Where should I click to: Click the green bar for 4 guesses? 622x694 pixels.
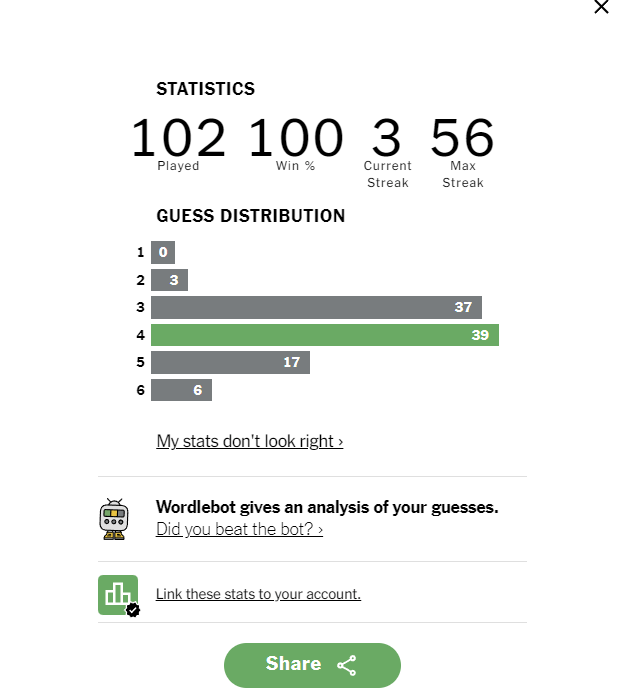tap(325, 335)
